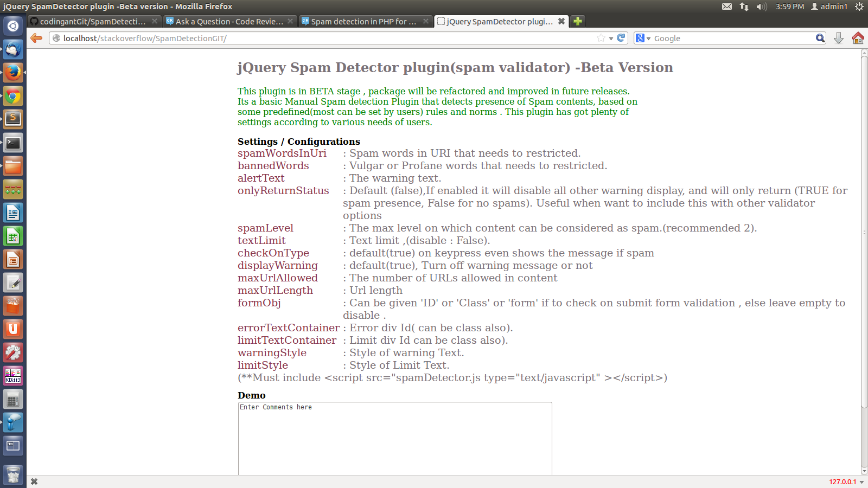Image resolution: width=868 pixels, height=488 pixels.
Task: Click the Enter Comments here textarea
Action: pos(395,438)
